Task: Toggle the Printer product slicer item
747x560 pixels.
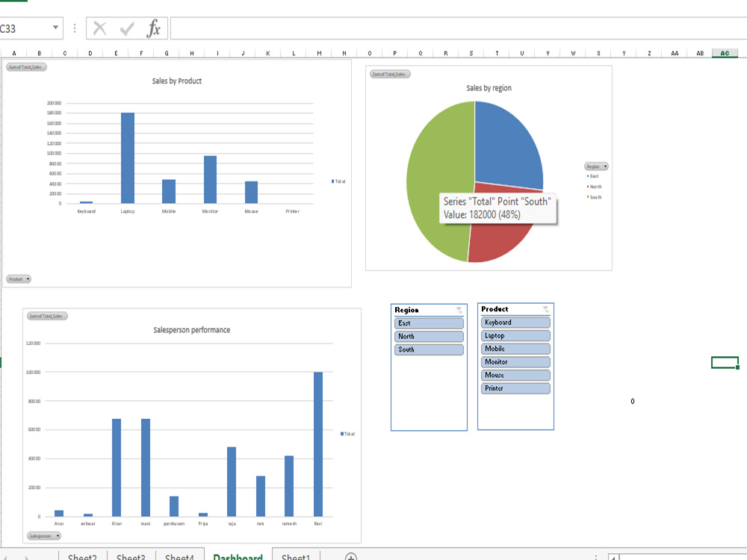Action: (515, 388)
